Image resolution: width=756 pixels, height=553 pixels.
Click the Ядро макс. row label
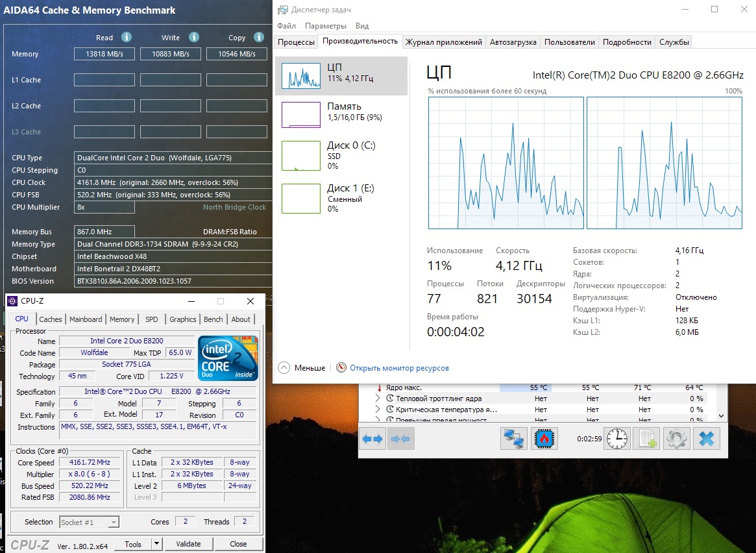point(404,387)
